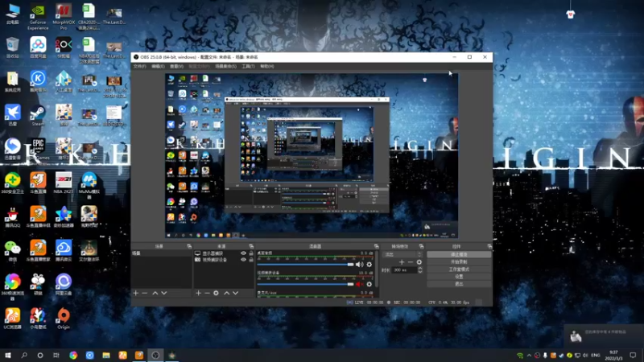Open NBA 2K21 desktop shortcut
The height and width of the screenshot is (362, 644).
(x=64, y=183)
